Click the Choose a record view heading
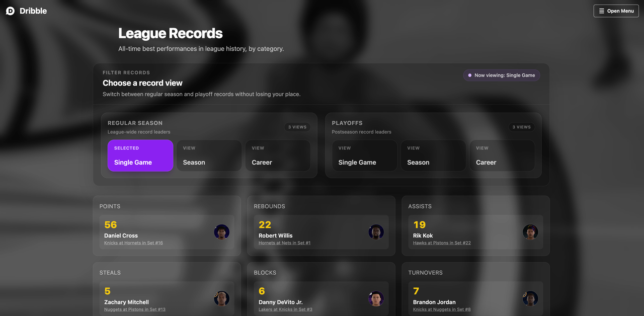Image resolution: width=644 pixels, height=316 pixels. click(x=142, y=83)
